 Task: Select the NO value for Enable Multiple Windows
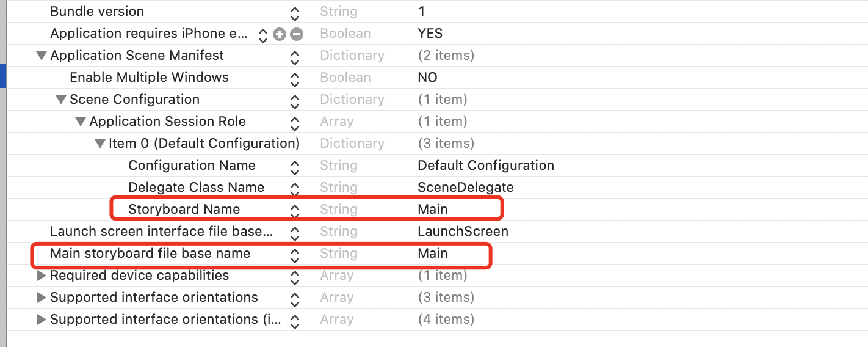point(427,78)
